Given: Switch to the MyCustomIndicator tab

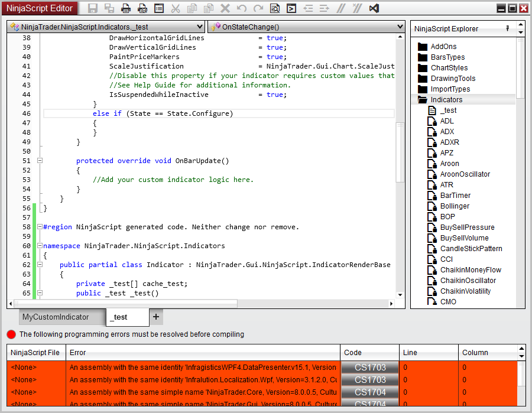Looking at the screenshot, I should [x=55, y=317].
